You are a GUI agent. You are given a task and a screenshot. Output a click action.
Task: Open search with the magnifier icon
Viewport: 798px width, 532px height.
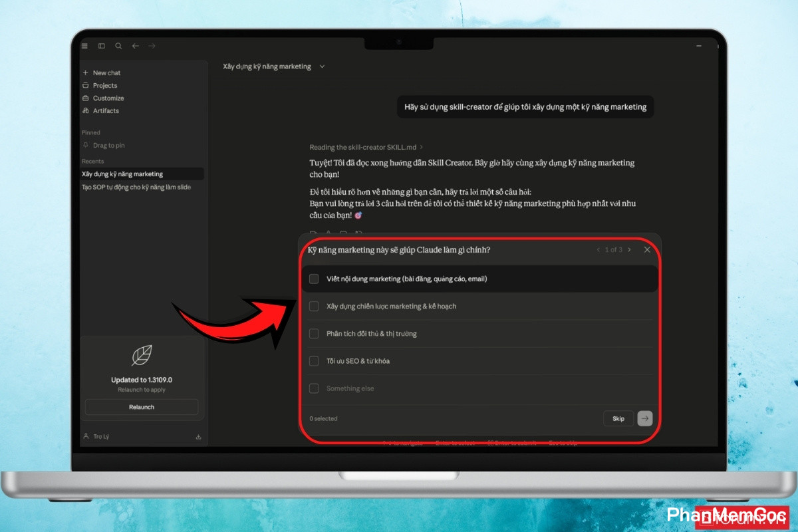pos(118,46)
